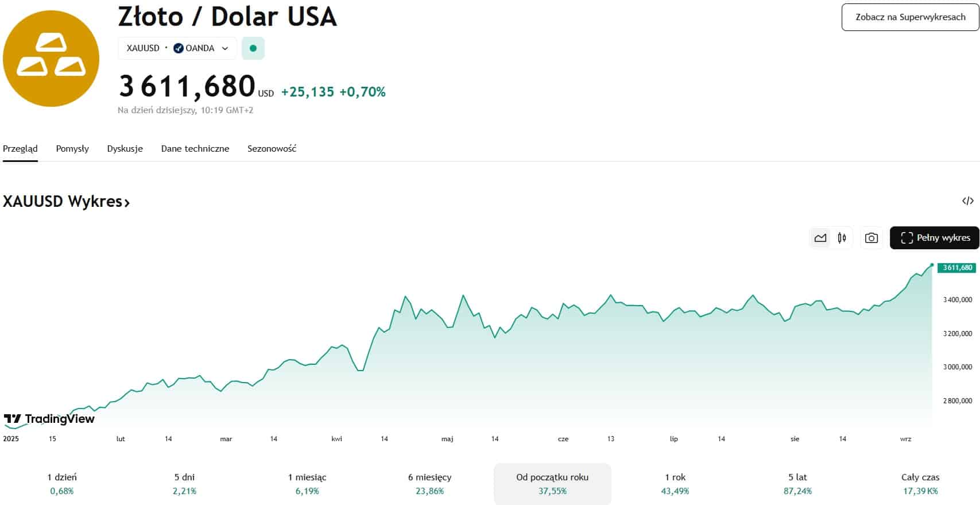Select the 1 miesiąc time range
The width and height of the screenshot is (980, 505).
[x=307, y=483]
